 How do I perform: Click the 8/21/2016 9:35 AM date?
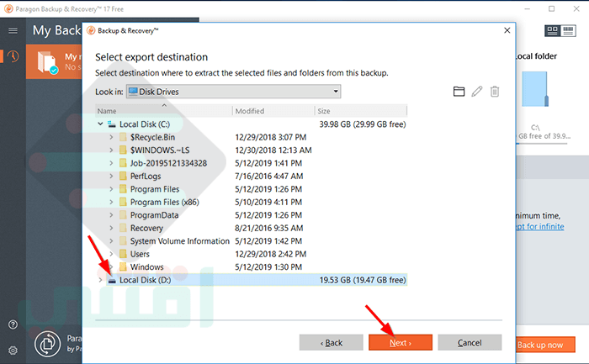tap(269, 228)
